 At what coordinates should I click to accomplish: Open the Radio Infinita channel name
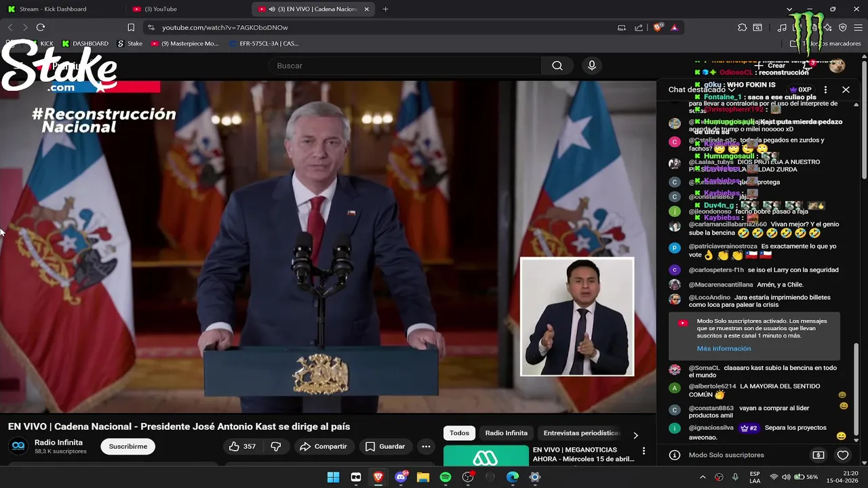pyautogui.click(x=58, y=443)
